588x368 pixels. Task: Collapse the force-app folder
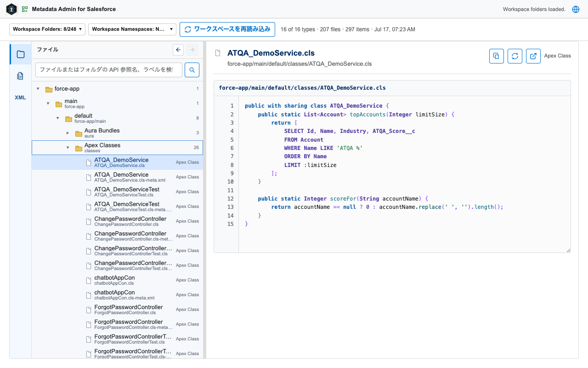38,89
